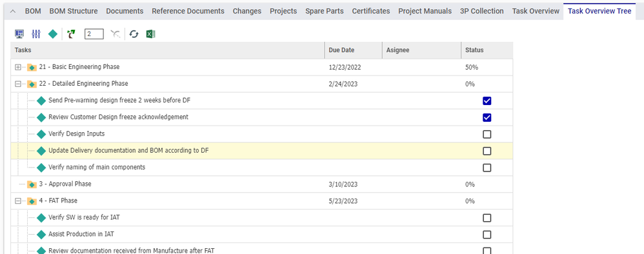The image size is (644, 254).
Task: Click diamond icon of Update Delivery documentation
Action: tap(41, 151)
